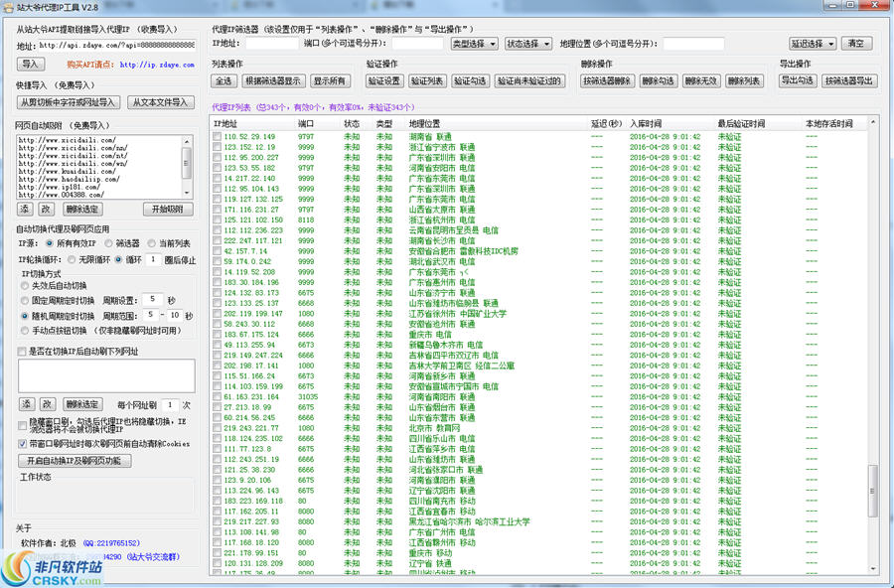
Task: Click 添 button under the URL crawl list
Action: pos(25,210)
